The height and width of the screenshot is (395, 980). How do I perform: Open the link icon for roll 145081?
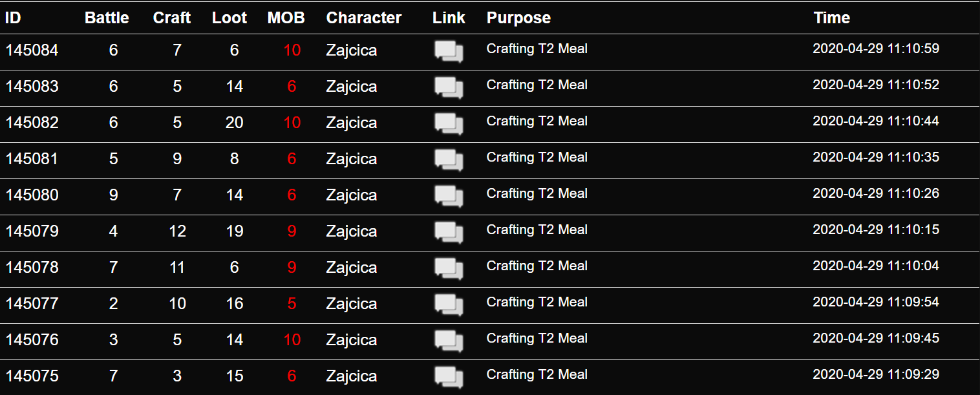pyautogui.click(x=449, y=160)
